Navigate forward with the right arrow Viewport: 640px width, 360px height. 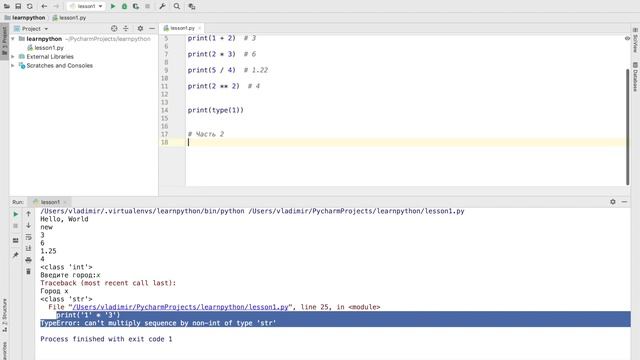click(x=56, y=6)
